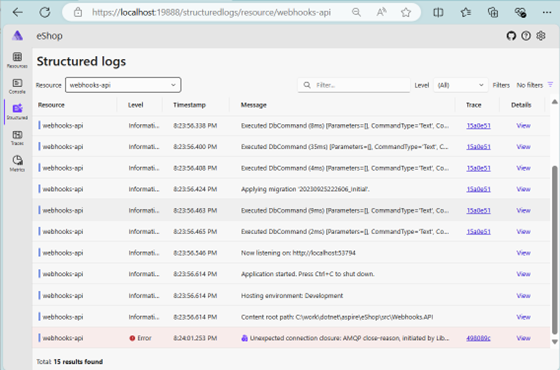Screen dimensions: 560x370
Task: Open trace link for 8:23:56.463 PM row
Action: 478,211
